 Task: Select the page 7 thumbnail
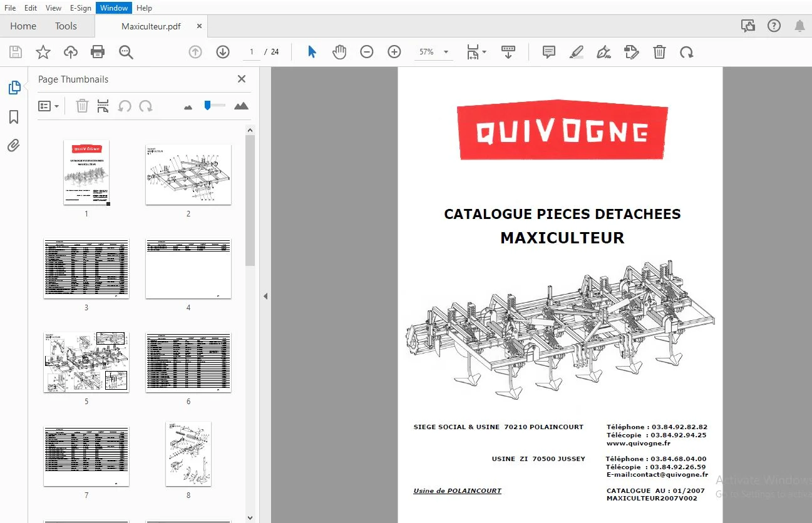coord(86,456)
